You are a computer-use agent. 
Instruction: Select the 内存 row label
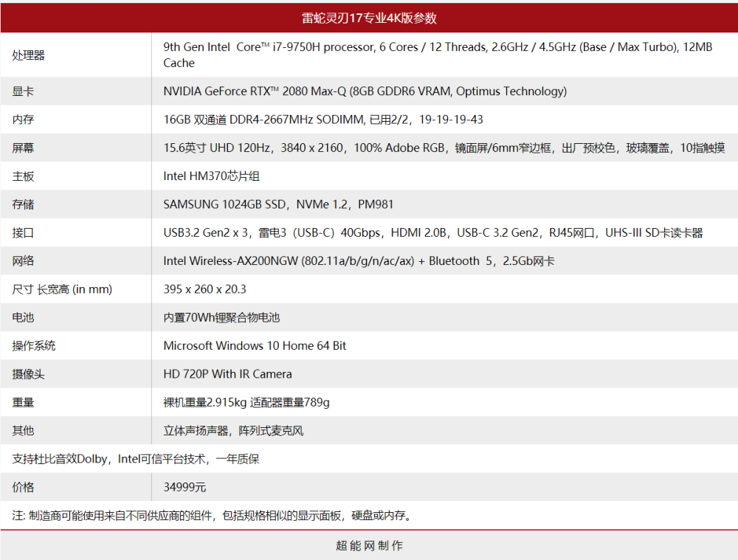pyautogui.click(x=23, y=120)
